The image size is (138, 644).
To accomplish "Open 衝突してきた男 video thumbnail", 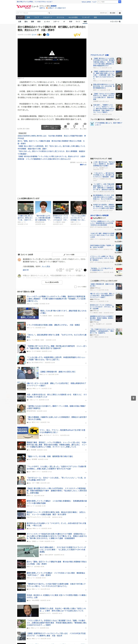I will pyautogui.click(x=28, y=313).
